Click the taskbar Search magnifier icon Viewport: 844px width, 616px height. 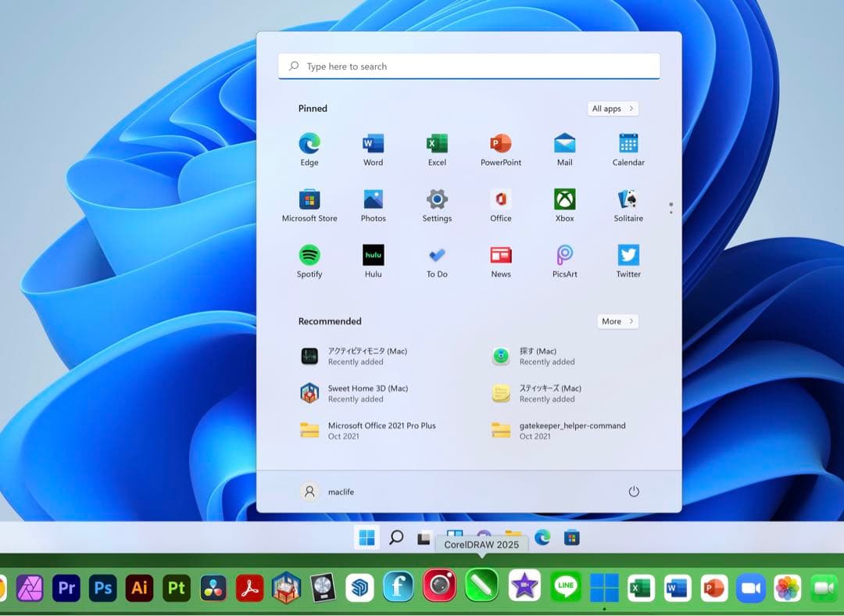396,538
